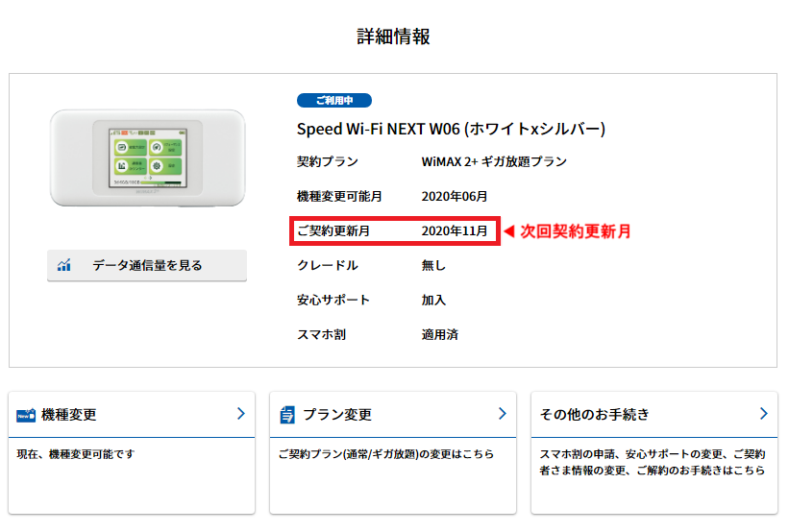Click the Speed Wi-Fi NEXT W06 product name
The width and height of the screenshot is (789, 532).
(451, 129)
